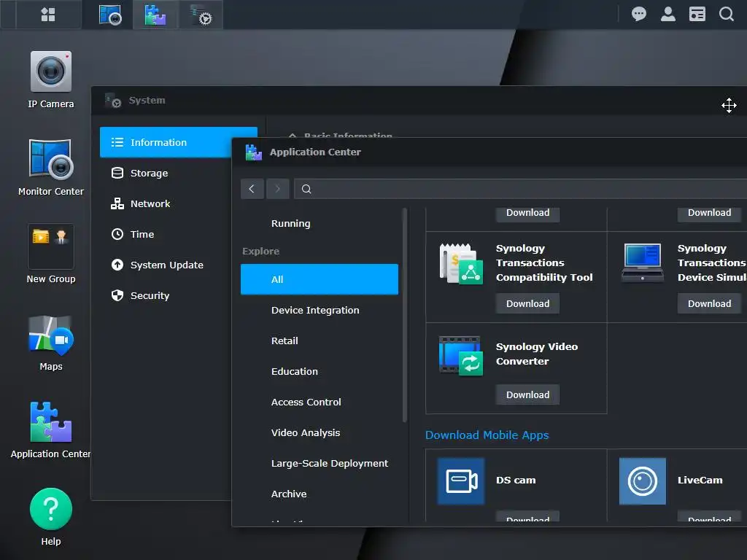Select Video Analysis category
747x560 pixels.
tap(320, 433)
